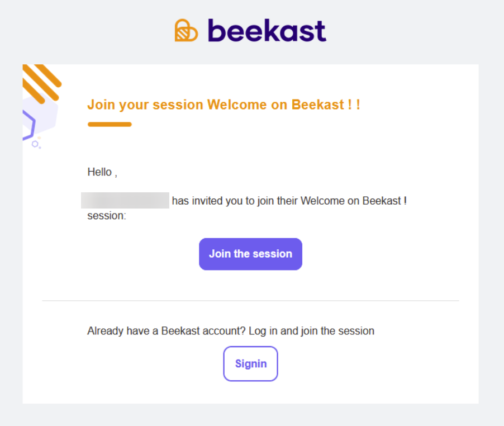Click the purple Join the session button
504x426 pixels.
(250, 254)
